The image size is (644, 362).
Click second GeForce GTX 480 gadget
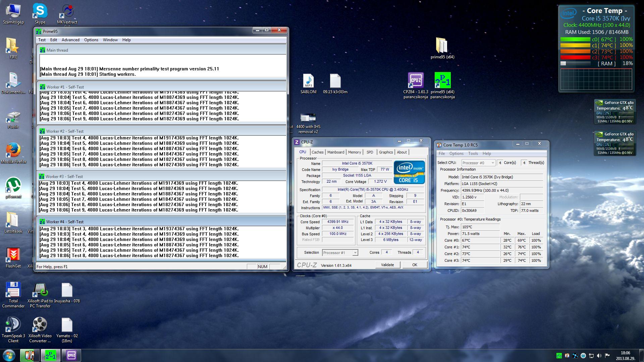(x=615, y=143)
